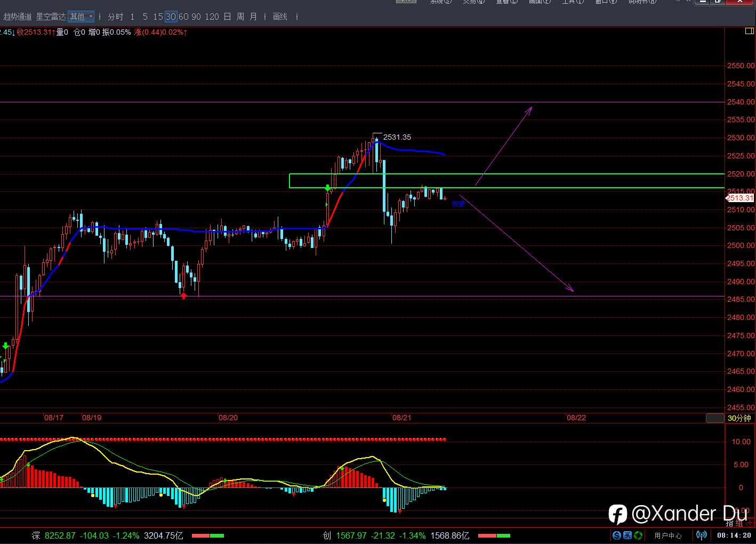This screenshot has width=756, height=544.
Task: Open the 指 indicator selector
Action: point(730,523)
